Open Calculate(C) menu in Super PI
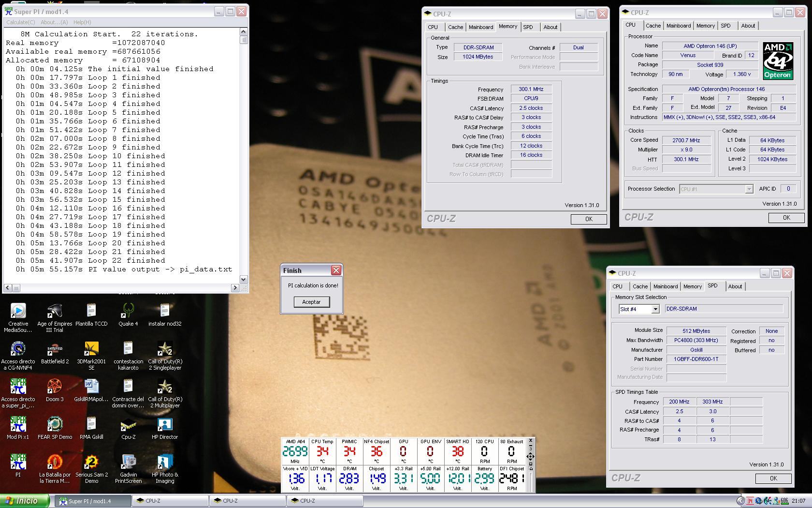Image resolution: width=812 pixels, height=508 pixels. tap(21, 22)
